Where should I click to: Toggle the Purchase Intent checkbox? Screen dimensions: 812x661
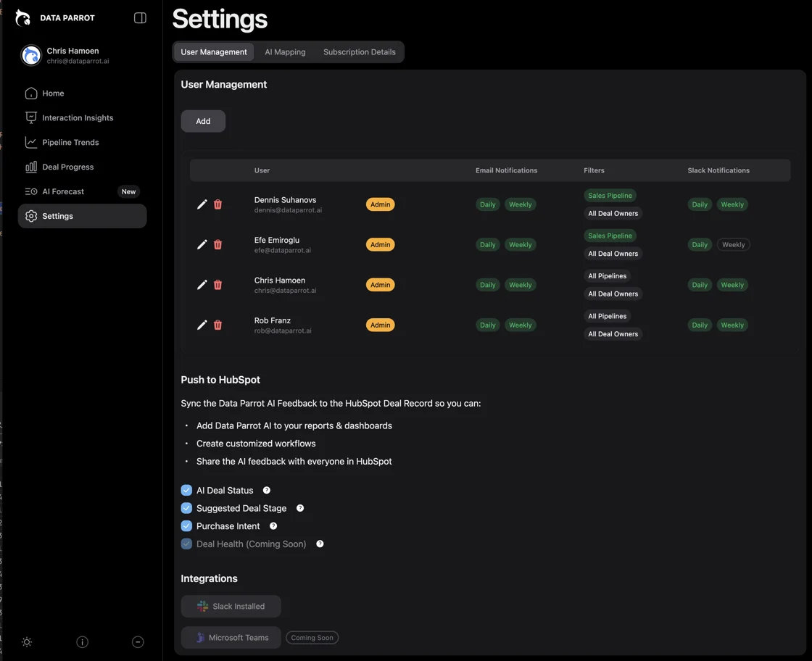point(186,526)
